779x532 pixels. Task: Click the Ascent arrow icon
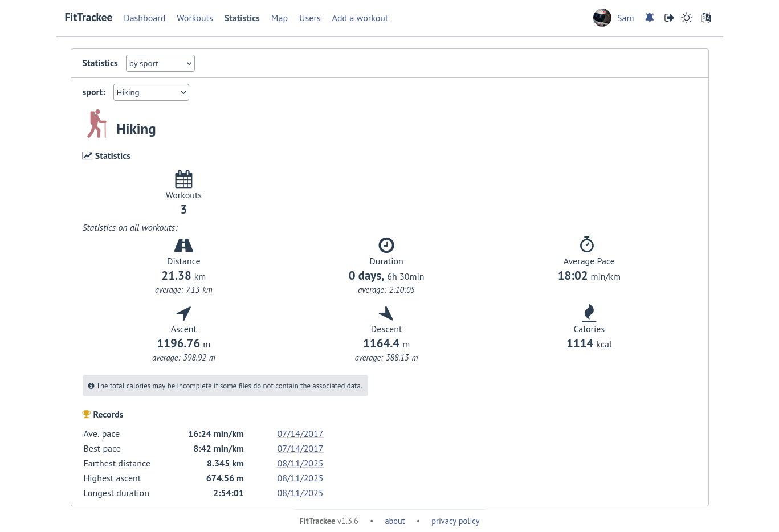tap(183, 313)
